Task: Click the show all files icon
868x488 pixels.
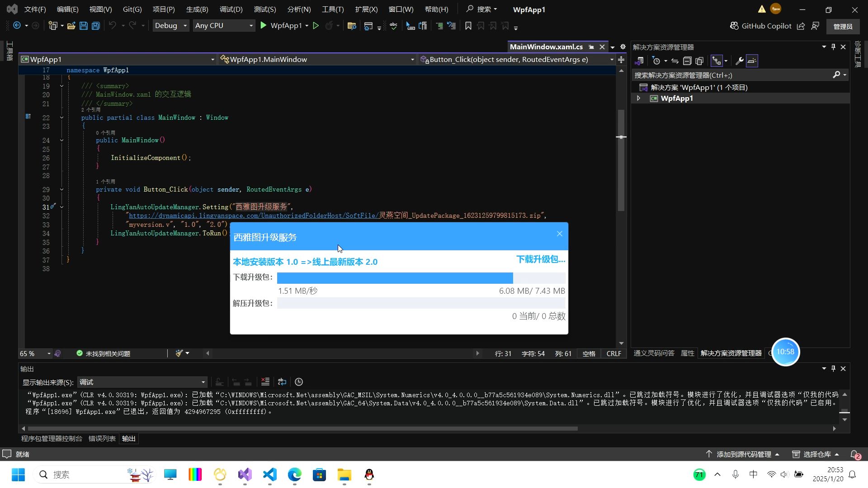Action: pos(699,61)
